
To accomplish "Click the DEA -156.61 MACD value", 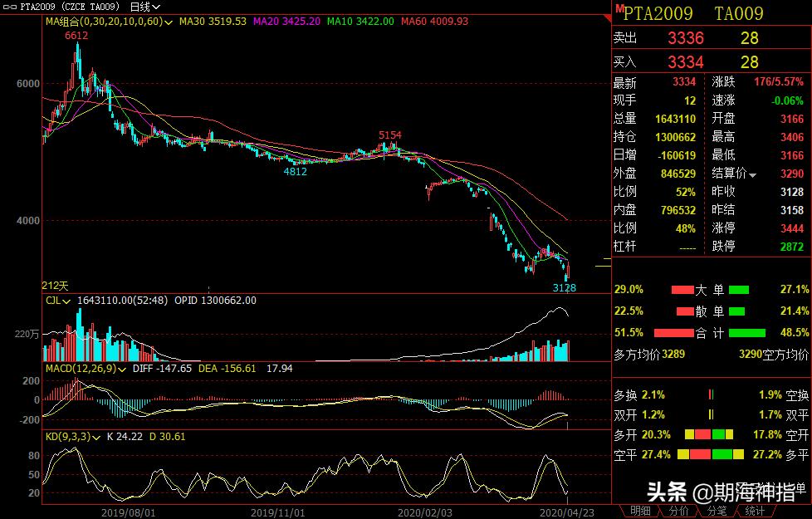I will [x=227, y=369].
